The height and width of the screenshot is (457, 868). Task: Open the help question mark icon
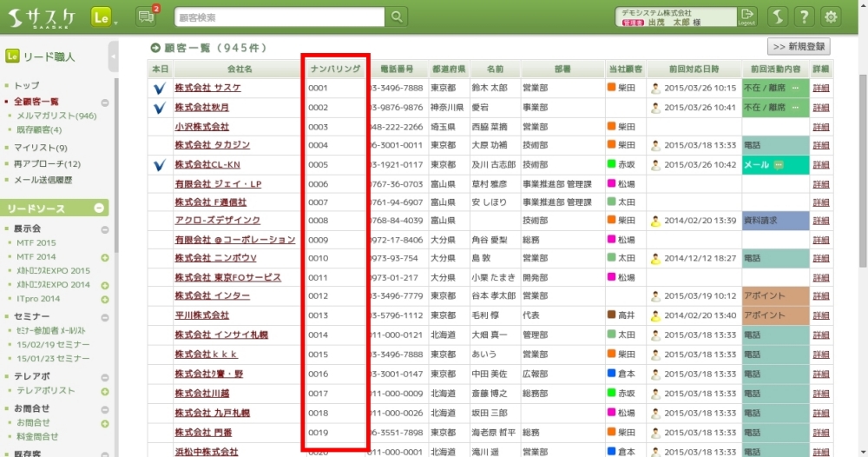[x=804, y=17]
